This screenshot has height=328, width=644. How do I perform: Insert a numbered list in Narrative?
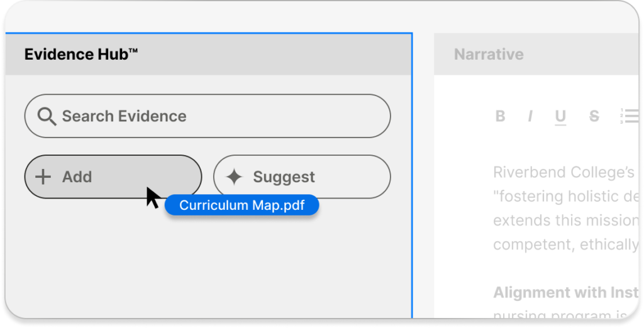point(629,116)
